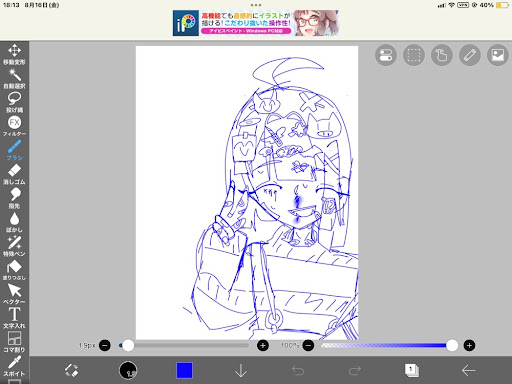Open the canvas material image button
The width and height of the screenshot is (512, 384).
[x=498, y=55]
